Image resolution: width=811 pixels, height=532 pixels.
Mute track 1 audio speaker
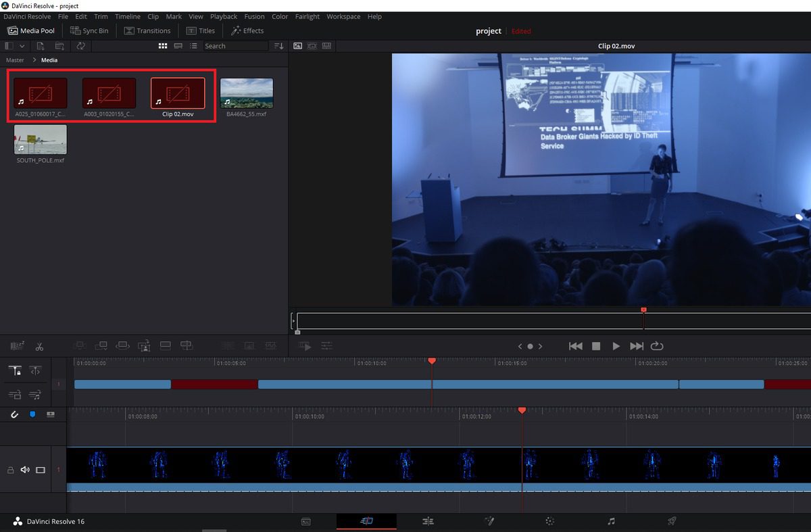pyautogui.click(x=25, y=470)
